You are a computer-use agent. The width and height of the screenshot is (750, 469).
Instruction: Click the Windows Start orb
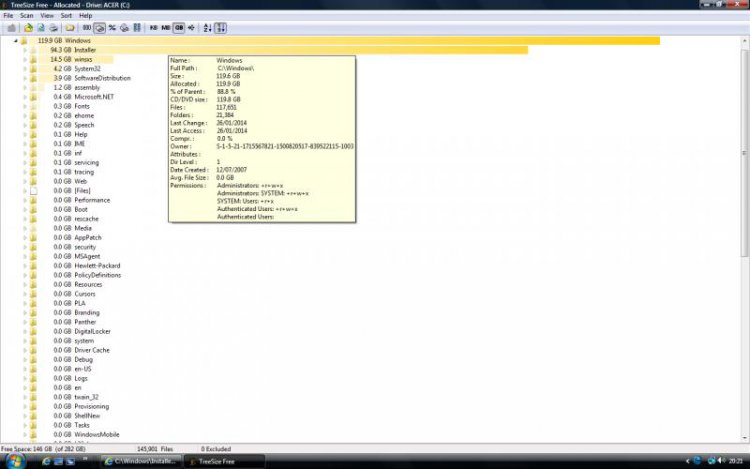pos(15,461)
